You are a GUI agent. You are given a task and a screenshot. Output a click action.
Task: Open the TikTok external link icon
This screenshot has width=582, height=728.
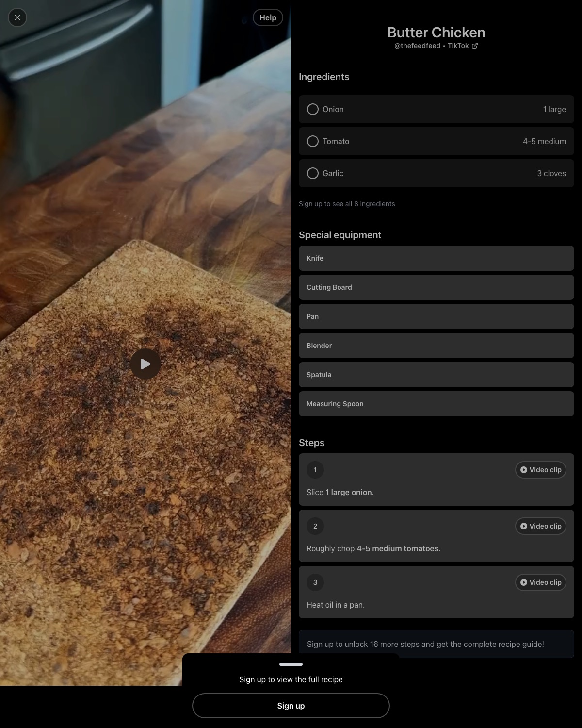pyautogui.click(x=475, y=46)
